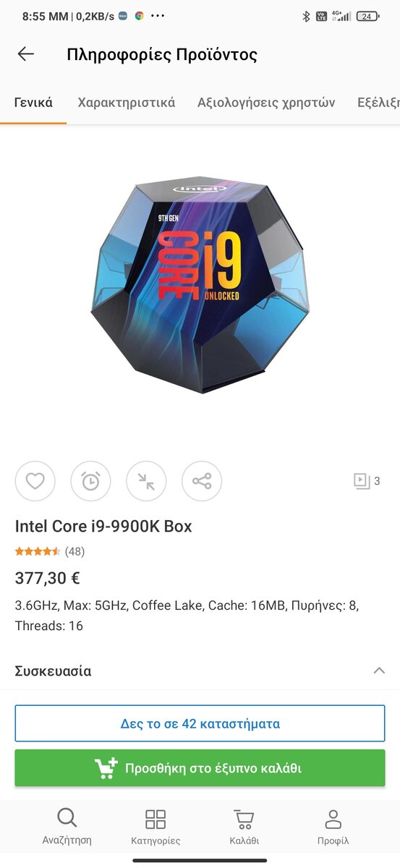Tap the back arrow icon

(26, 54)
